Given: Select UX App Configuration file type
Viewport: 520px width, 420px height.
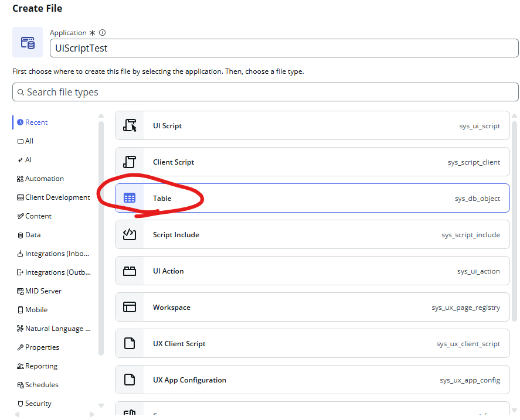Looking at the screenshot, I should click(x=312, y=380).
